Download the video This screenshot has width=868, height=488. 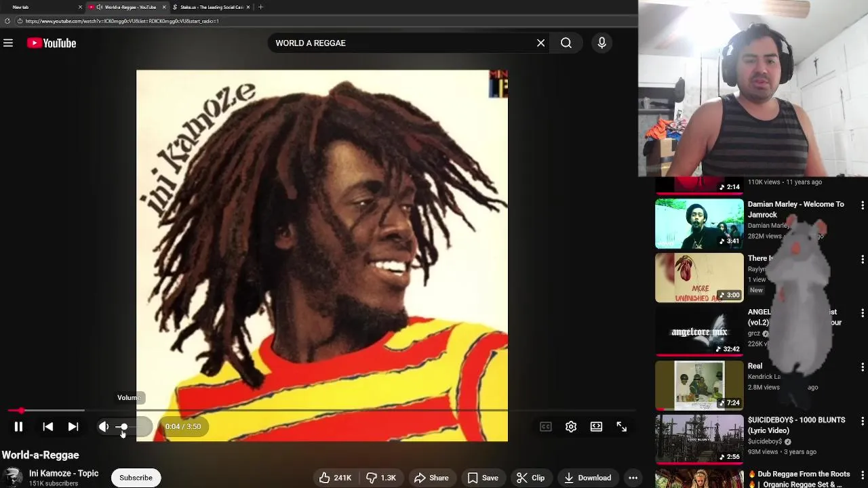click(587, 478)
